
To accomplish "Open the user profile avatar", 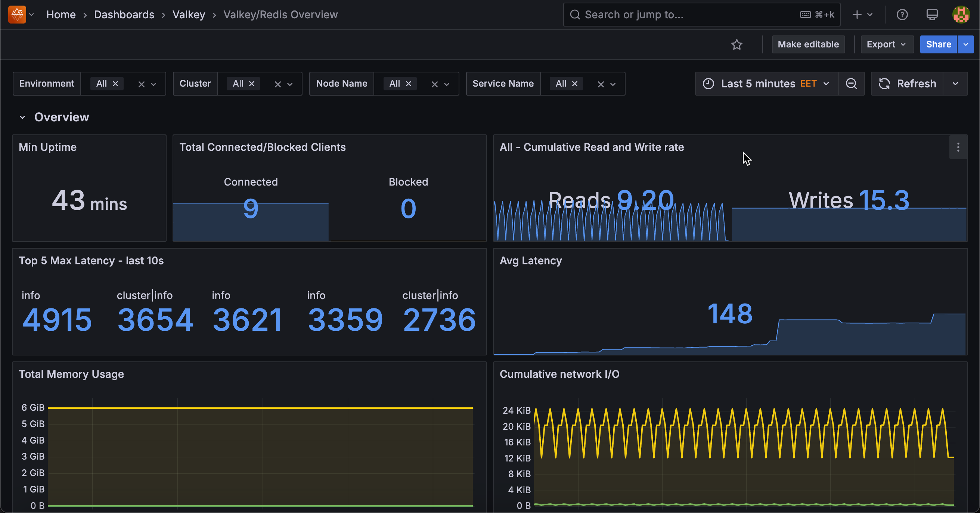I will pyautogui.click(x=961, y=15).
